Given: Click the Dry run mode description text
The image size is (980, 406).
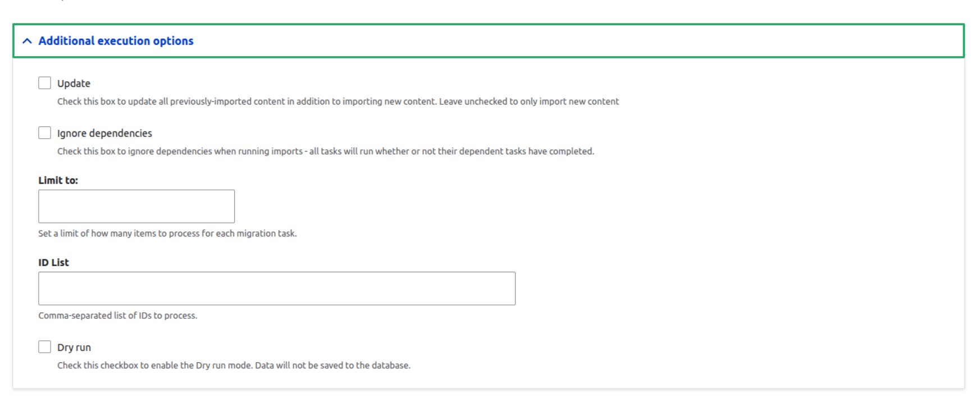Looking at the screenshot, I should (x=234, y=366).
